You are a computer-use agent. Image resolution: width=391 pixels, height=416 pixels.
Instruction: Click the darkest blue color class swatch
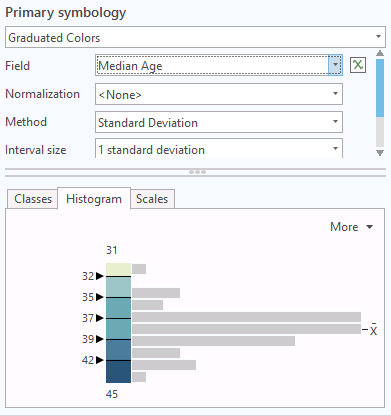pyautogui.click(x=118, y=372)
